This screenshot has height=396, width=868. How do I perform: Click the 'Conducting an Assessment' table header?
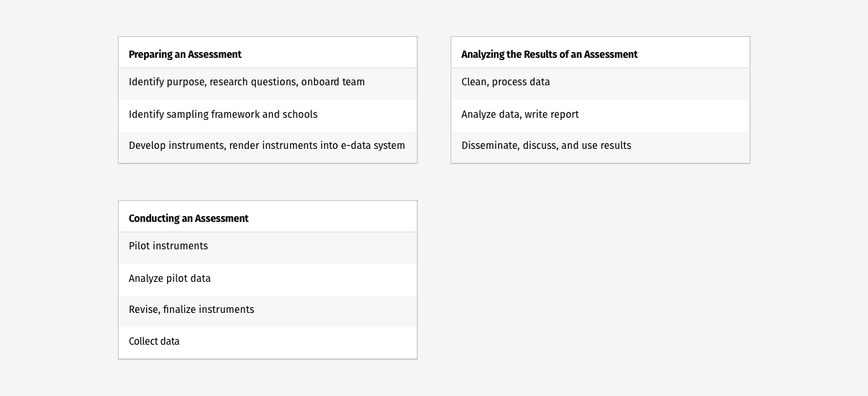click(268, 218)
